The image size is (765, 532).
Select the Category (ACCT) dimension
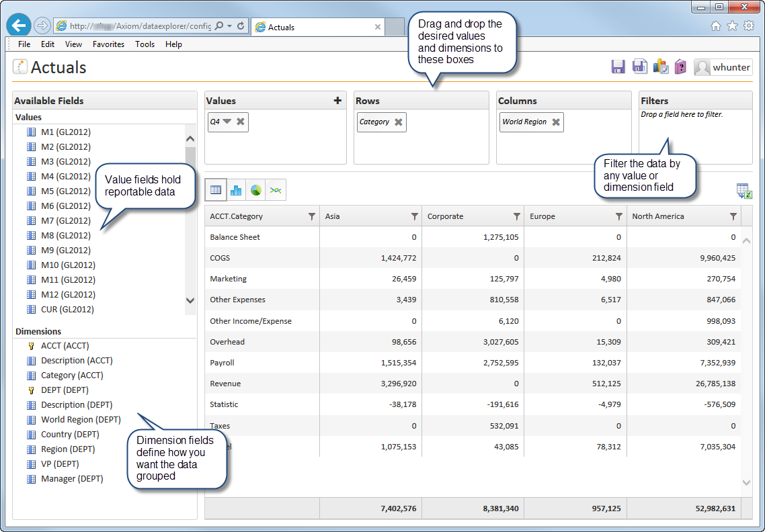(x=65, y=375)
